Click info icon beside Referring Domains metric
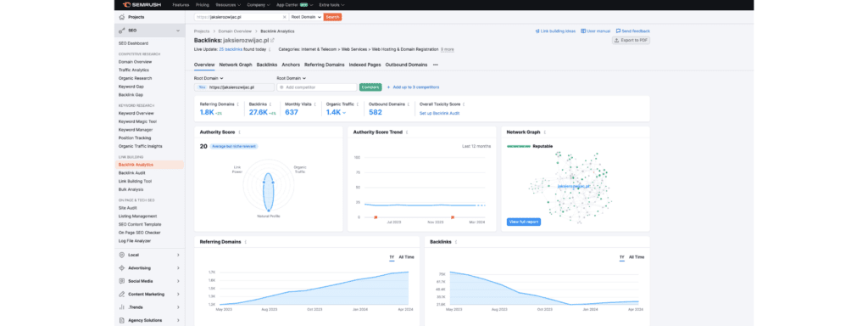This screenshot has height=326, width=868. (x=238, y=104)
